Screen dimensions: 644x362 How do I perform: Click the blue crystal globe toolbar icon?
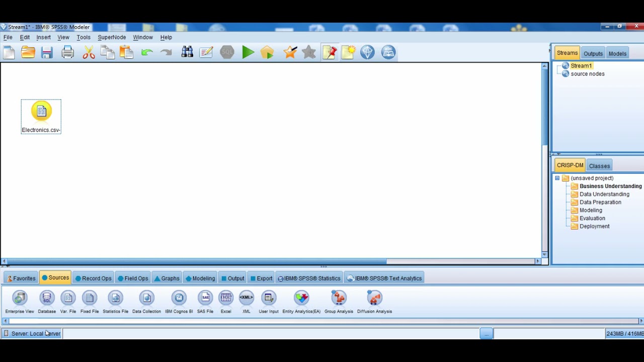[367, 52]
